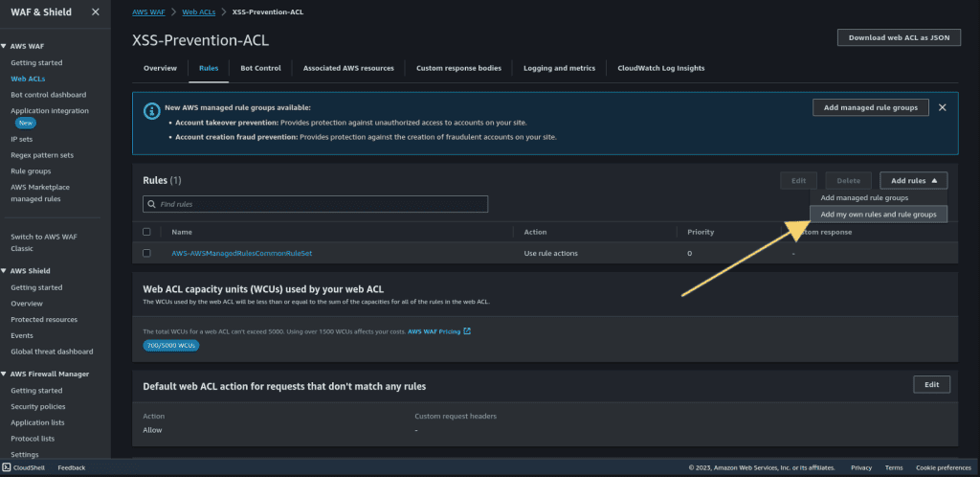
Task: Click the Action column header
Action: point(535,232)
